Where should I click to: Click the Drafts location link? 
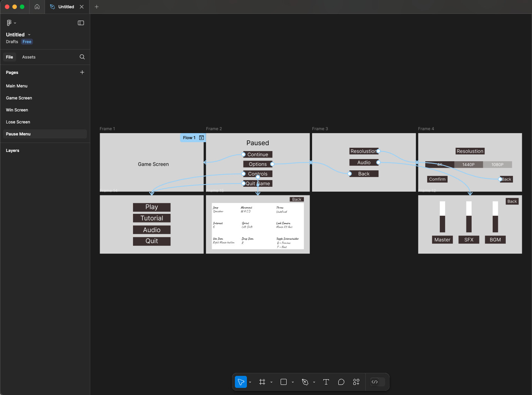click(12, 42)
